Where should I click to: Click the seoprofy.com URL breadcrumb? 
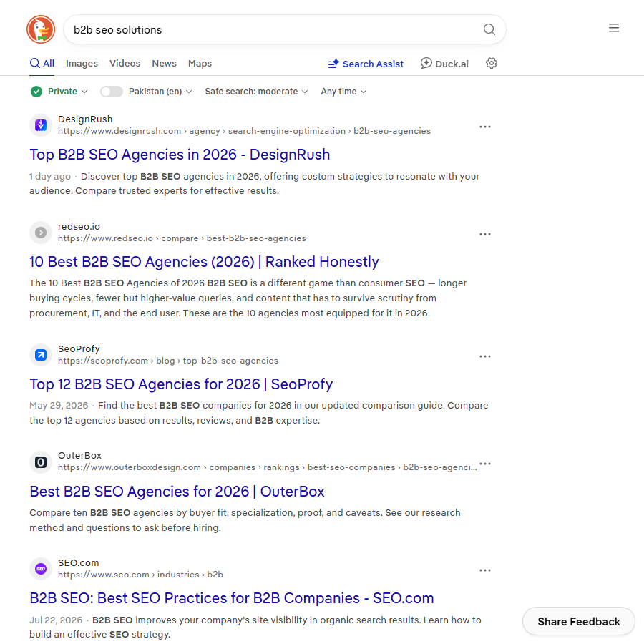(168, 361)
